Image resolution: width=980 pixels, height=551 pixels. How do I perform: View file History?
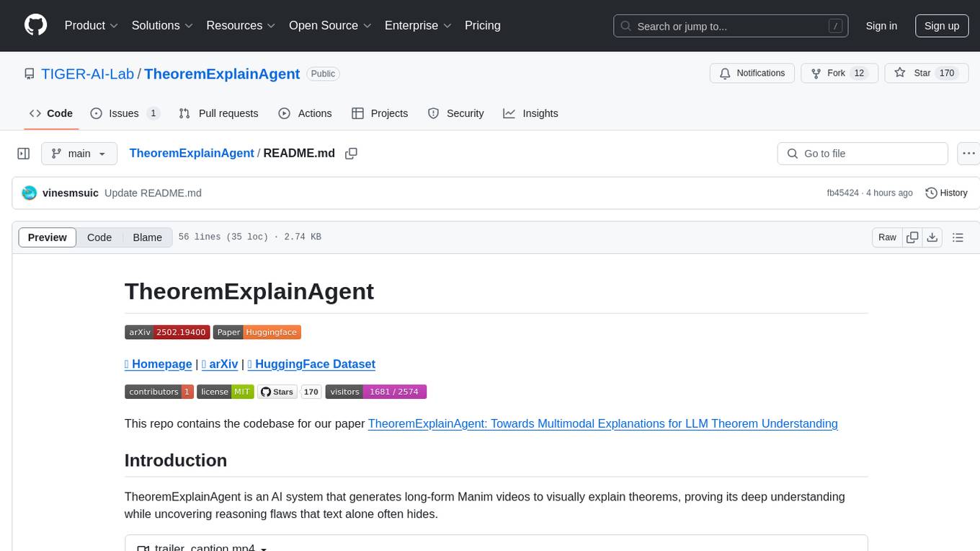[x=946, y=193]
